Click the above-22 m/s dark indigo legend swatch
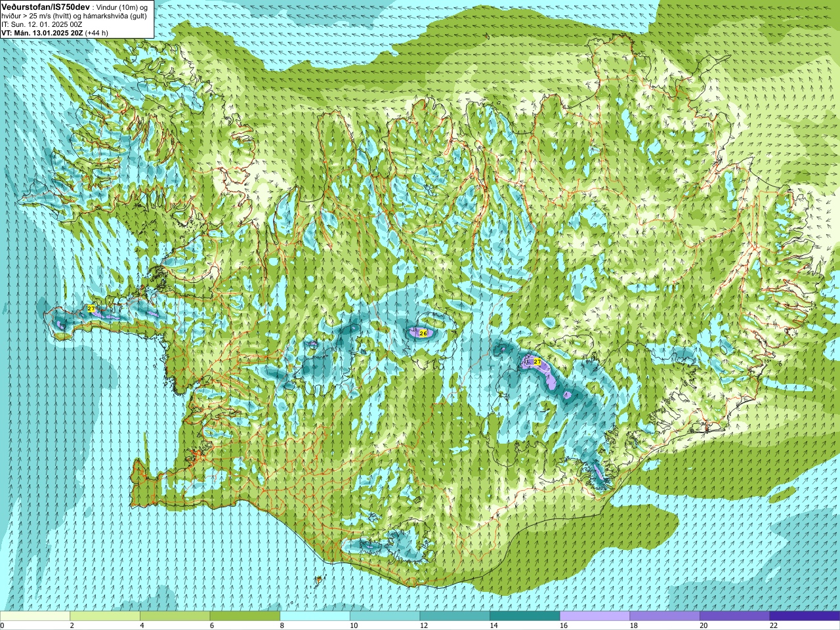The image size is (840, 630). coord(805,616)
